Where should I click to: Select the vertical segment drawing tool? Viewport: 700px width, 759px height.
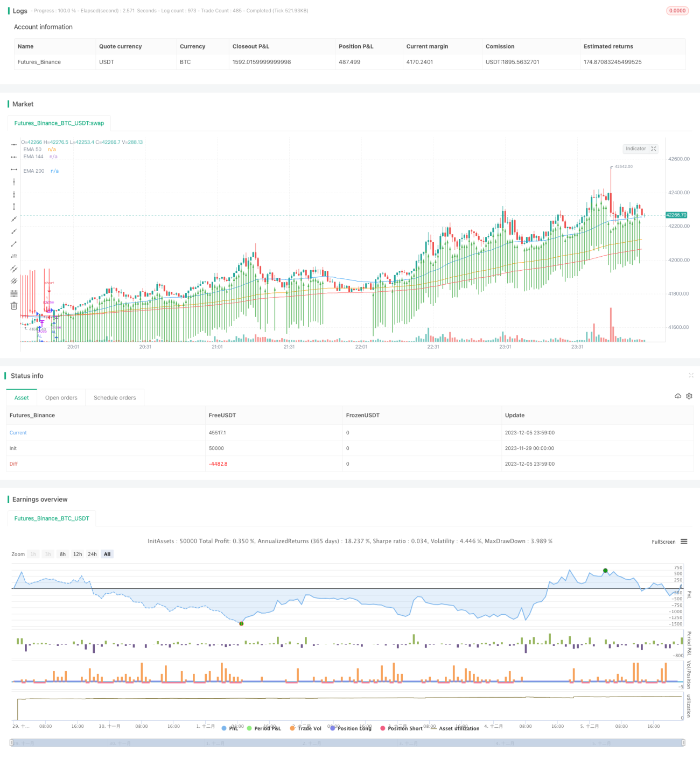(14, 207)
